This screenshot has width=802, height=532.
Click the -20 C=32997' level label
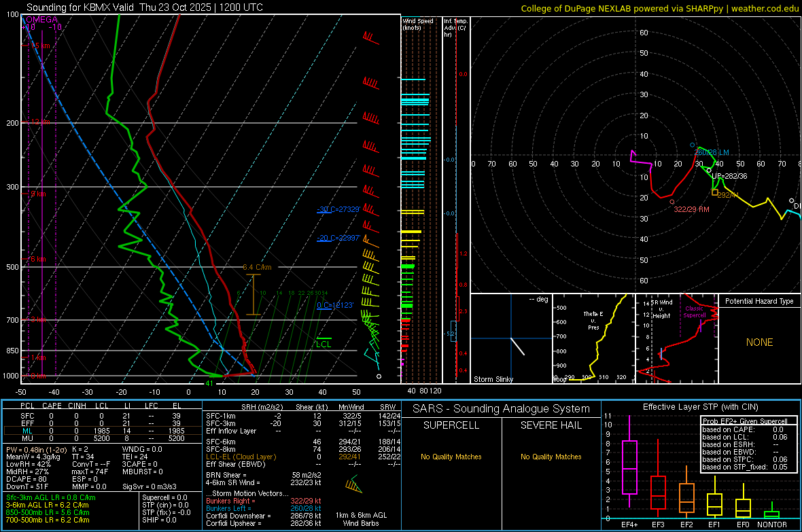(338, 238)
